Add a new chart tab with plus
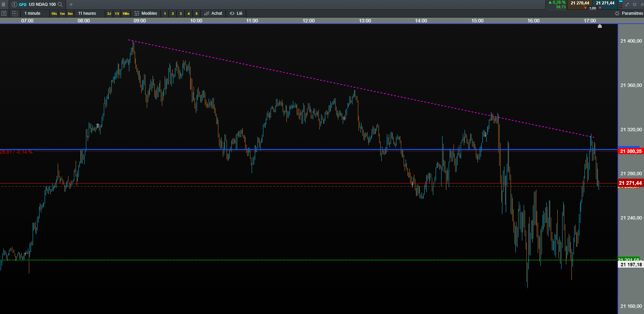 coord(71,4)
